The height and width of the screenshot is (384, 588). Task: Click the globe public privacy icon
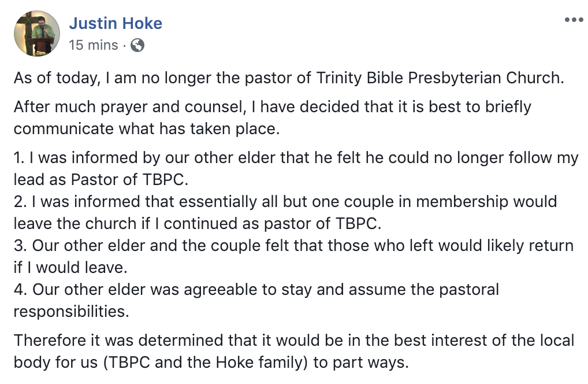pyautogui.click(x=137, y=45)
